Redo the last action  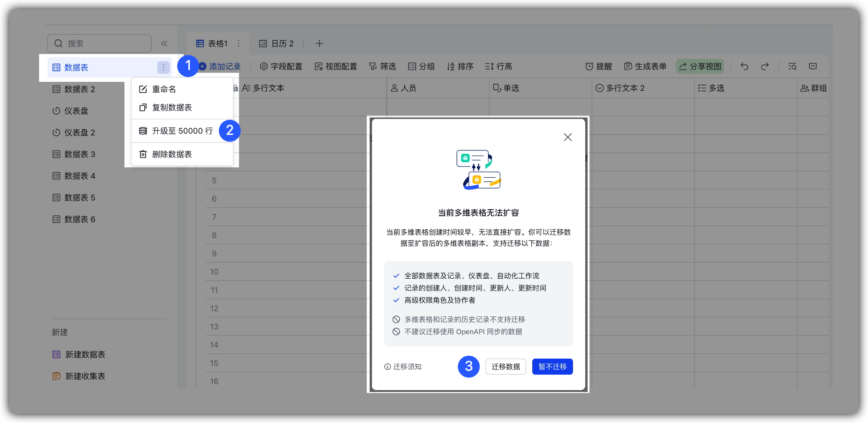(765, 66)
